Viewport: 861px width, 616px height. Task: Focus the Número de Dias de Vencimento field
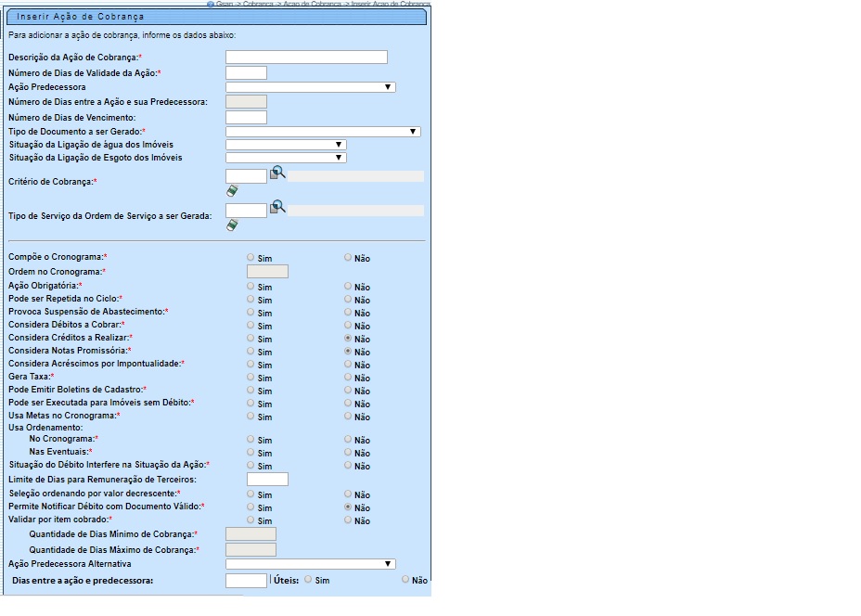pos(246,118)
